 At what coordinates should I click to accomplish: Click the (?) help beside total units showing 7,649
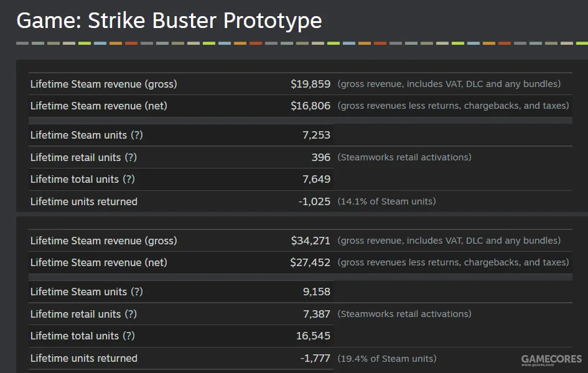[128, 179]
